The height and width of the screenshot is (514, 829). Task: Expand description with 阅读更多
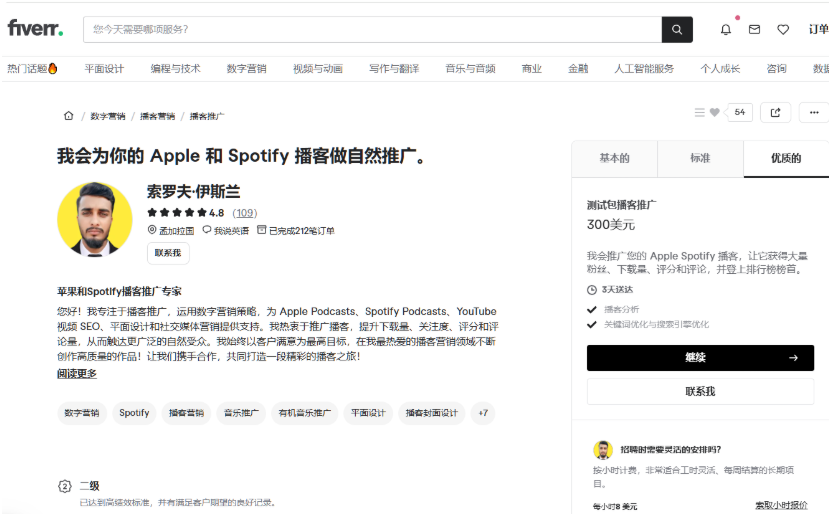click(77, 374)
